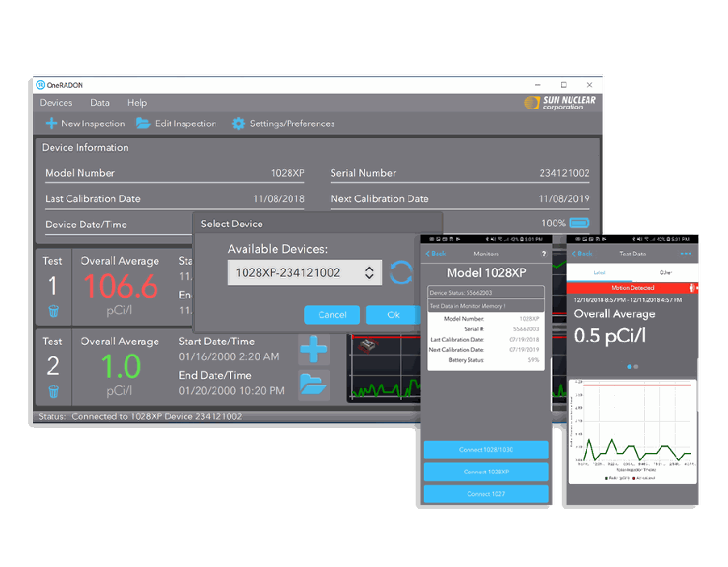Open Settings/Preferences with the gear icon
Image resolution: width=728 pixels, height=567 pixels.
tap(238, 124)
